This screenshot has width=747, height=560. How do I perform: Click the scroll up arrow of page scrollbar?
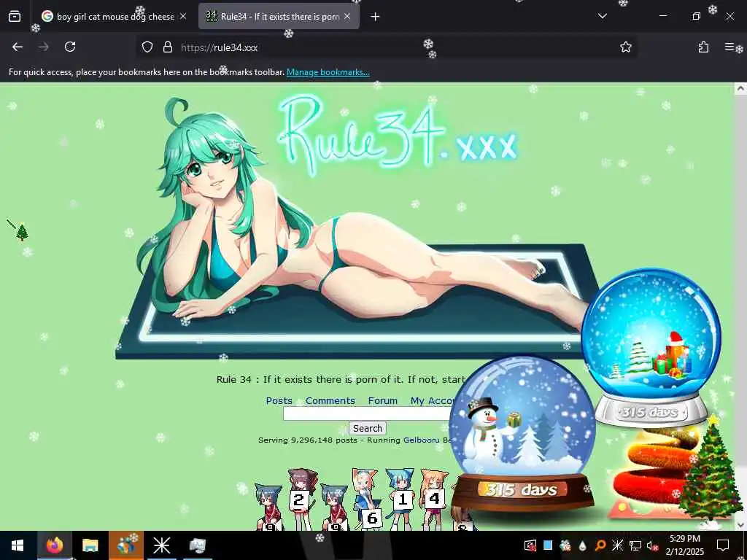point(740,88)
